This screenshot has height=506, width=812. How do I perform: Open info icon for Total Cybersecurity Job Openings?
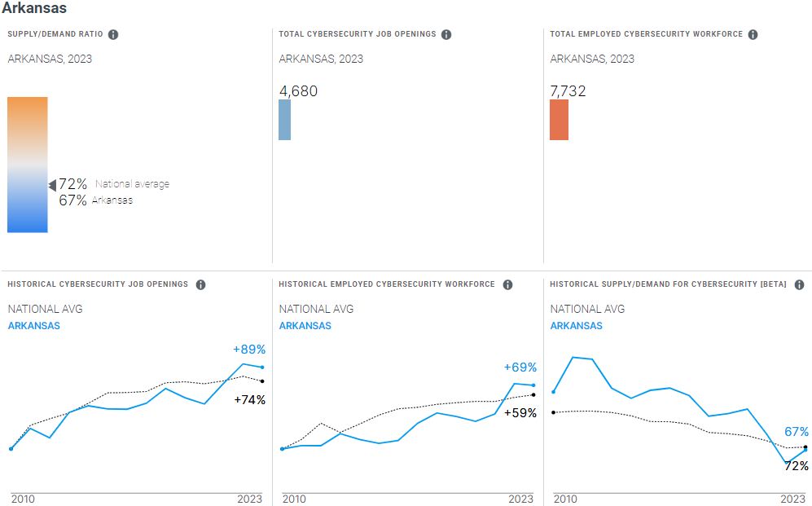coord(446,34)
